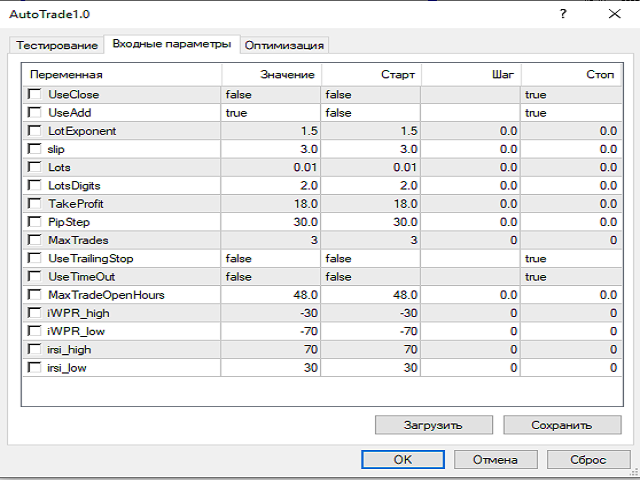Enable the TakeProfit checkbox
640x480 pixels.
[35, 204]
